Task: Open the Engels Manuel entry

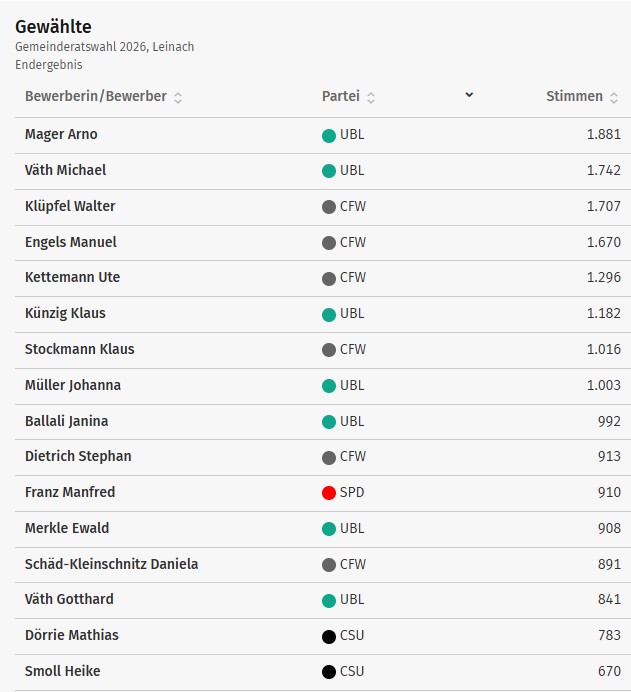Action: tap(70, 242)
